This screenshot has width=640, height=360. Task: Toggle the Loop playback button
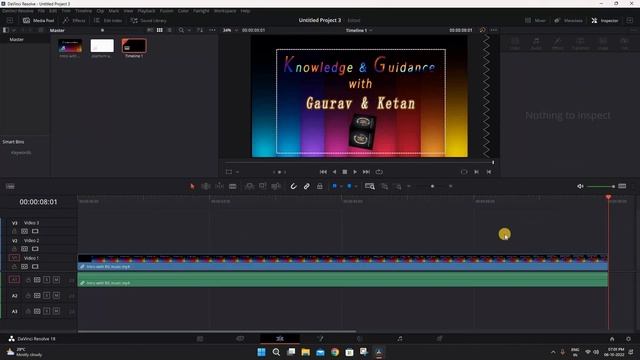pyautogui.click(x=379, y=172)
